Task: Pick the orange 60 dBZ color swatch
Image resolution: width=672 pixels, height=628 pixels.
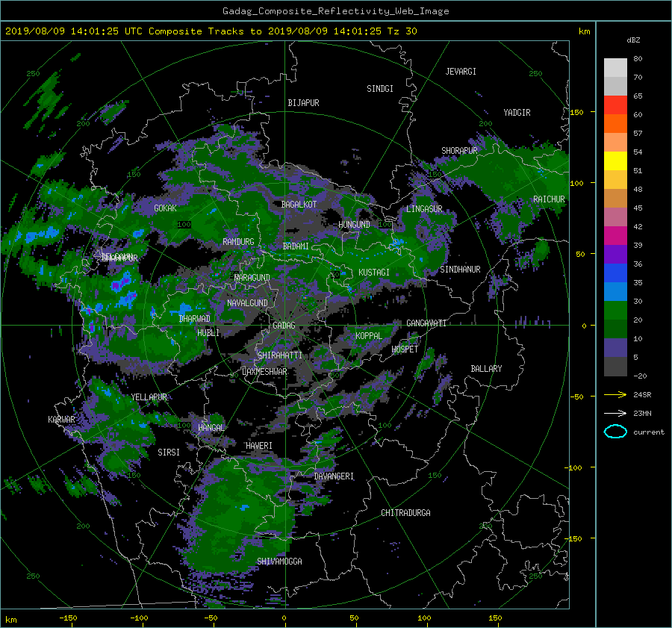Action: (x=615, y=123)
